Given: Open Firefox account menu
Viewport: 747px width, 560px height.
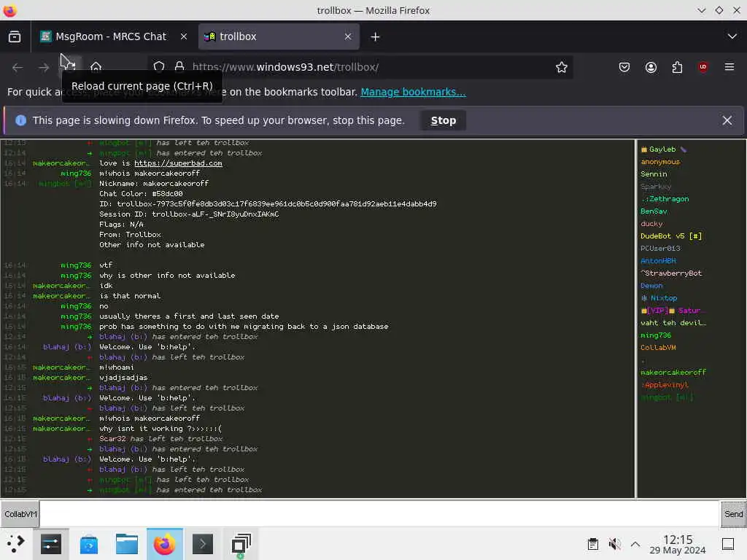Looking at the screenshot, I should click(x=651, y=67).
